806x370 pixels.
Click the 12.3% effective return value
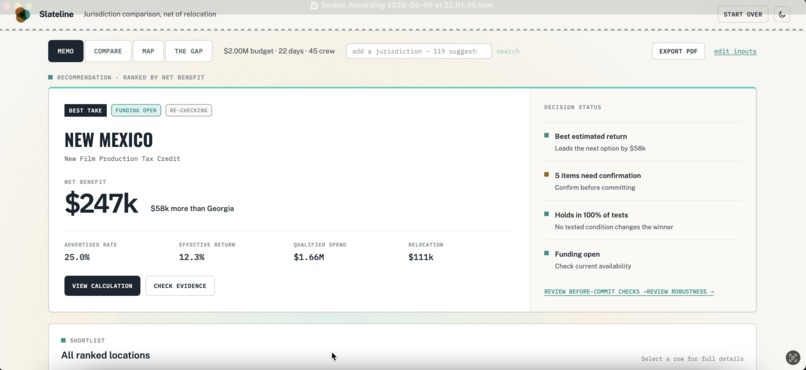point(192,257)
